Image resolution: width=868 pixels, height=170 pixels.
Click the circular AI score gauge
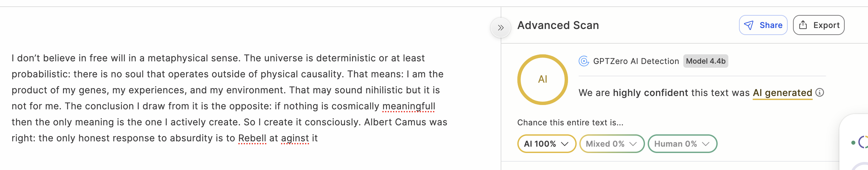[x=543, y=79]
